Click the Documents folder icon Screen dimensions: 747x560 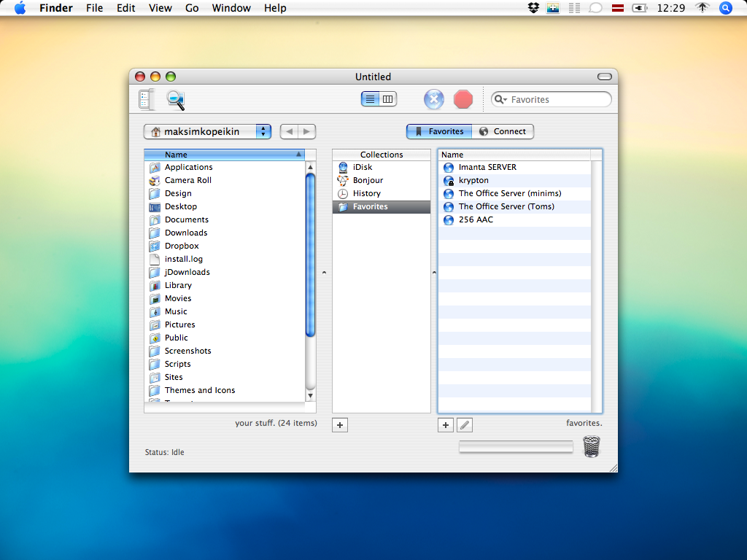[x=155, y=220]
